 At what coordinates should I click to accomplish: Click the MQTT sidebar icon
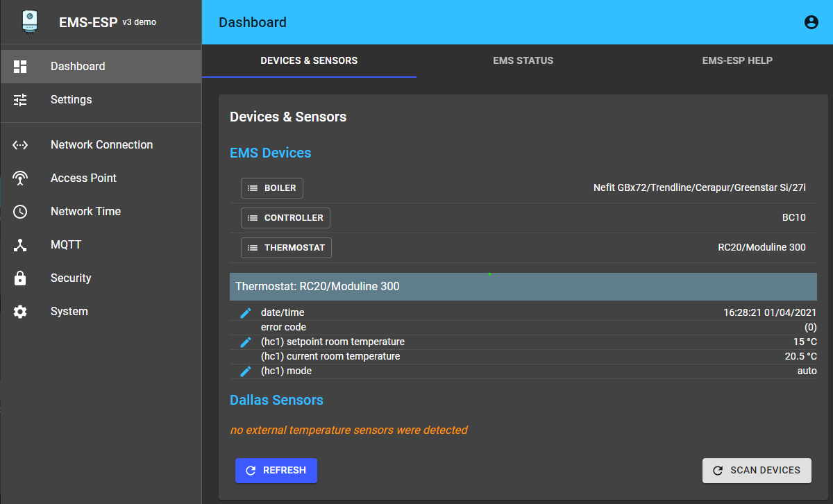tap(20, 245)
